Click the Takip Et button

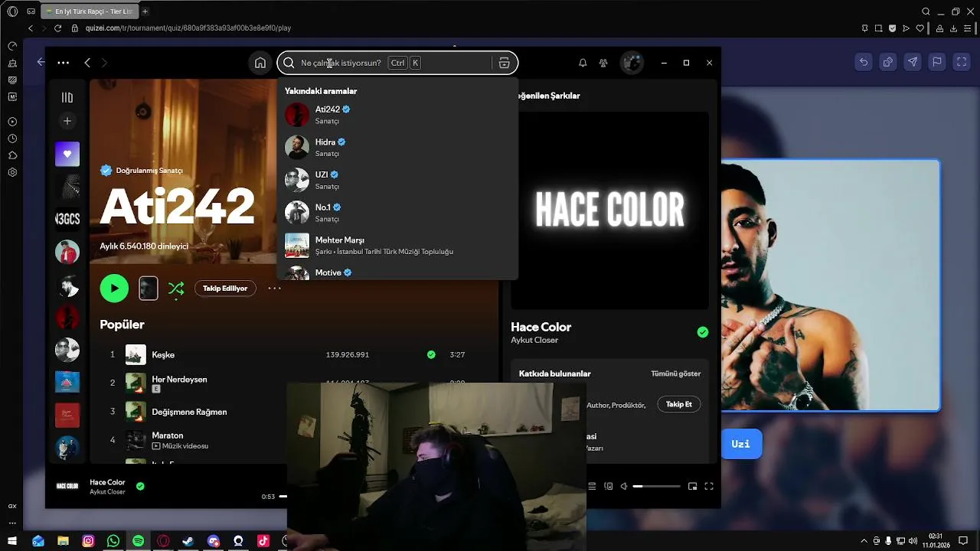tap(678, 404)
